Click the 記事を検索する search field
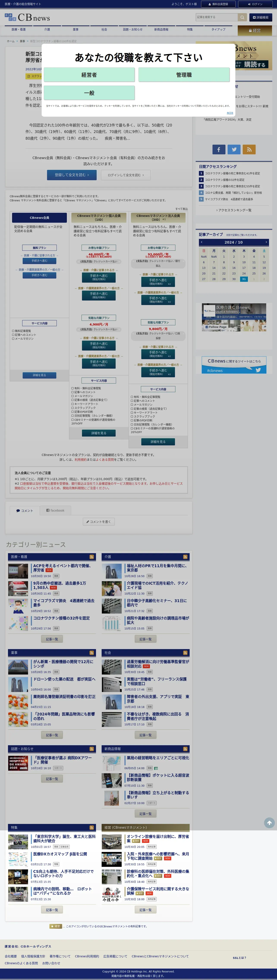The width and height of the screenshot is (277, 980). click(x=217, y=17)
